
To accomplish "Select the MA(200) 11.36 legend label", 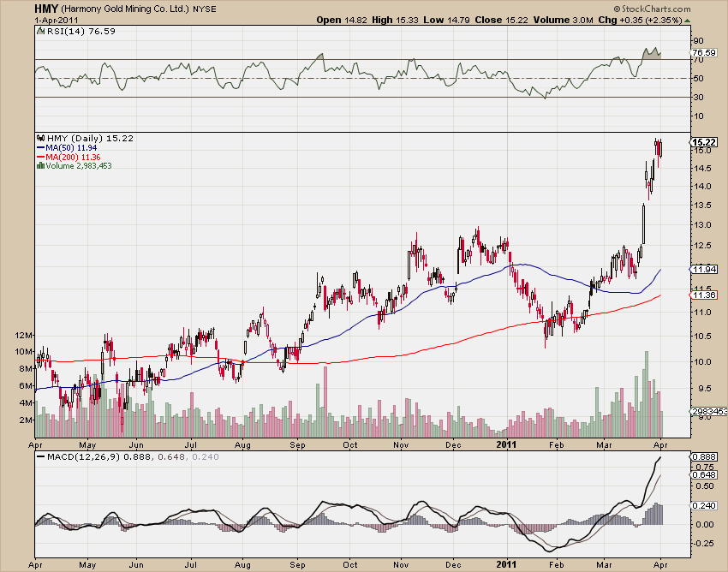I will tap(73, 157).
